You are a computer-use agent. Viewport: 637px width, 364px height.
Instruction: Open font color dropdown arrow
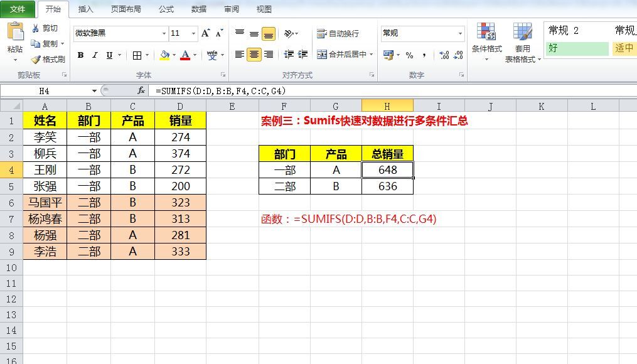pos(195,55)
